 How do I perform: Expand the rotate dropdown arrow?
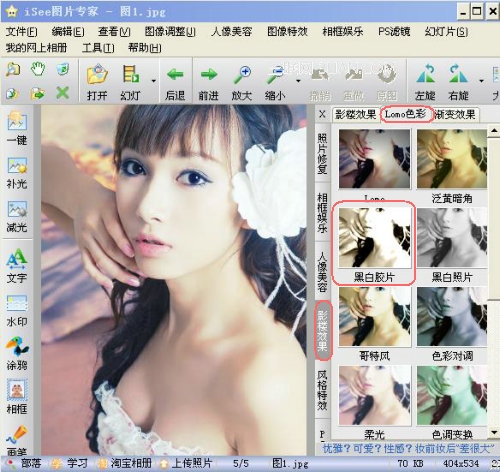coord(481,81)
